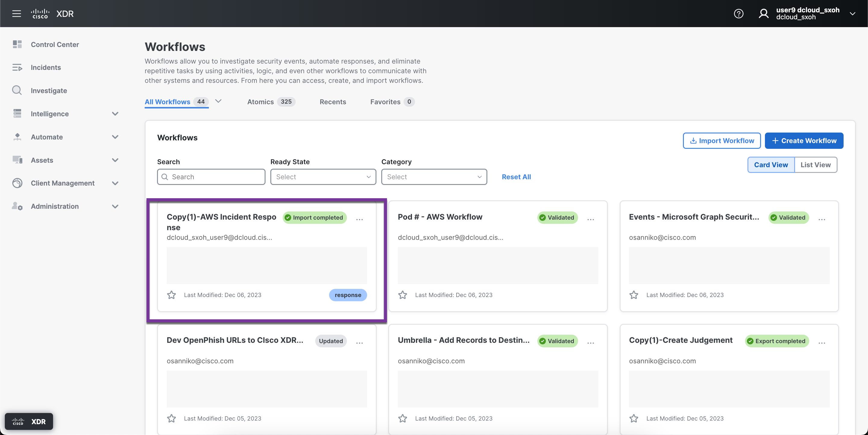Open options for Copy(1)-Create Judgement card
Image resolution: width=868 pixels, height=435 pixels.
click(x=822, y=343)
